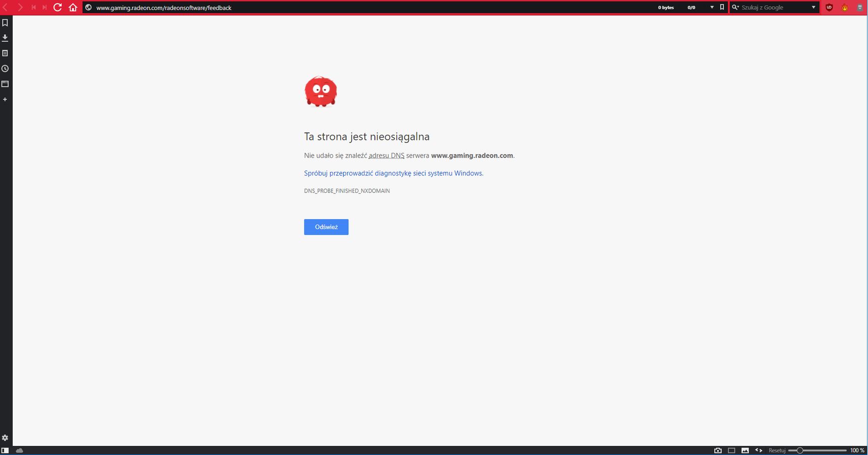
Task: Toggle image loading in the status bar
Action: pos(745,450)
